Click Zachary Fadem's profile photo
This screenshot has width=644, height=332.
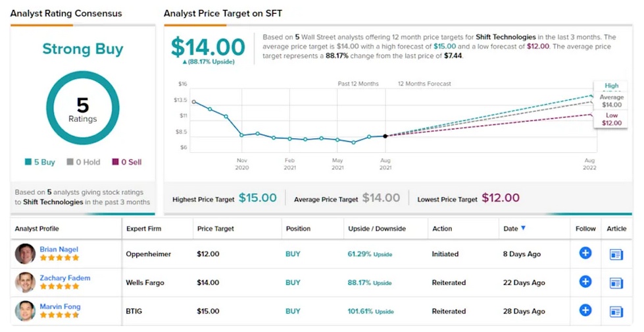click(x=25, y=283)
